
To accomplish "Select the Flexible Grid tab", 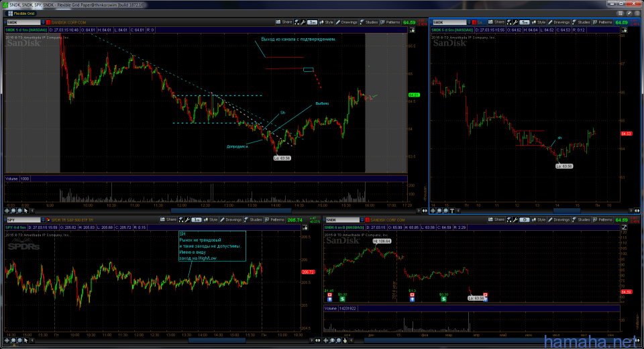I will click(21, 13).
